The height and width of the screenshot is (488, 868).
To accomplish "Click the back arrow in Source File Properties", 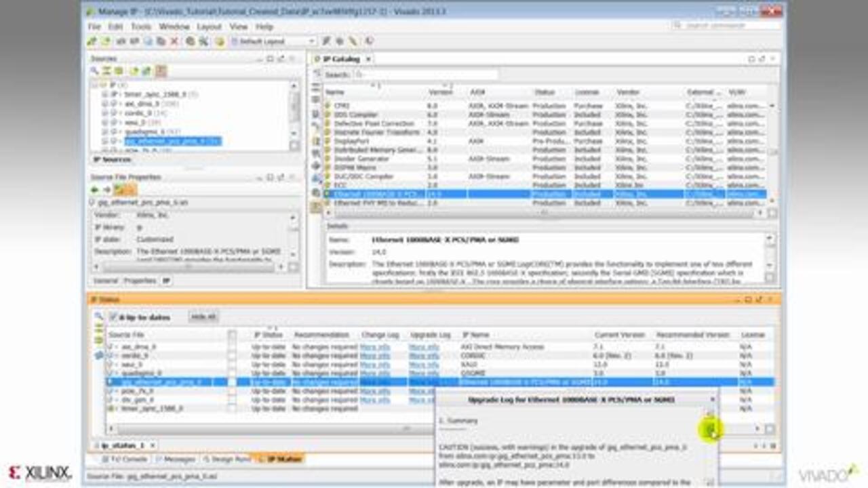I will tap(95, 190).
